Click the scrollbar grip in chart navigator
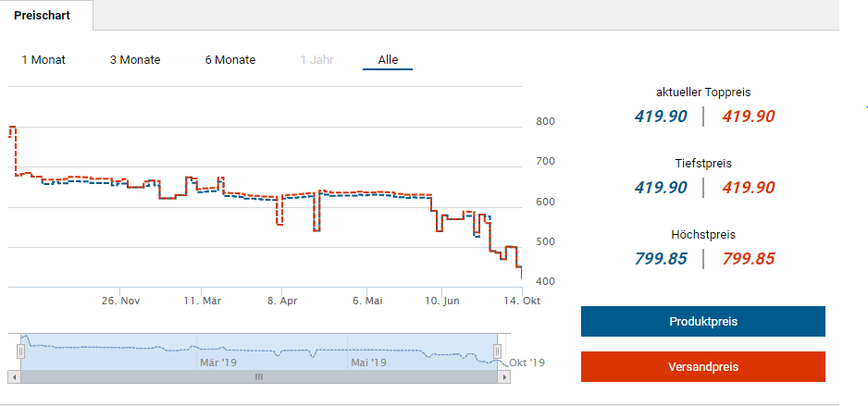The width and height of the screenshot is (868, 406). click(x=259, y=377)
